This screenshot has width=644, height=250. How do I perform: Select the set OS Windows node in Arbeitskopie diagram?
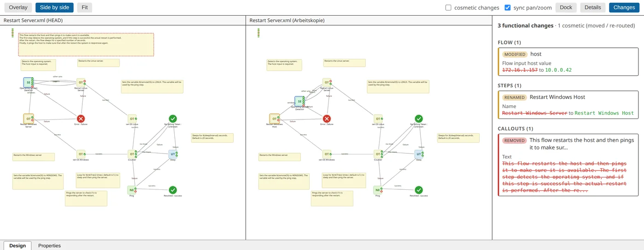coord(327,154)
